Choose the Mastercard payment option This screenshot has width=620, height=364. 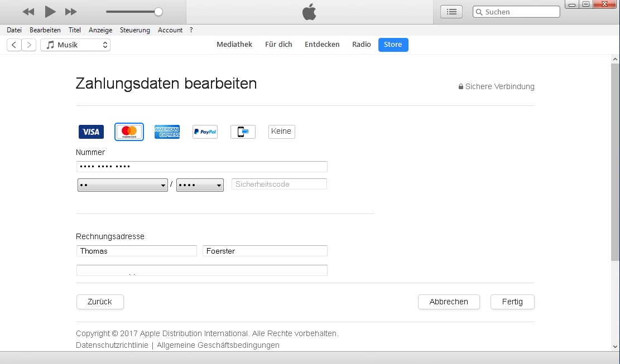129,132
